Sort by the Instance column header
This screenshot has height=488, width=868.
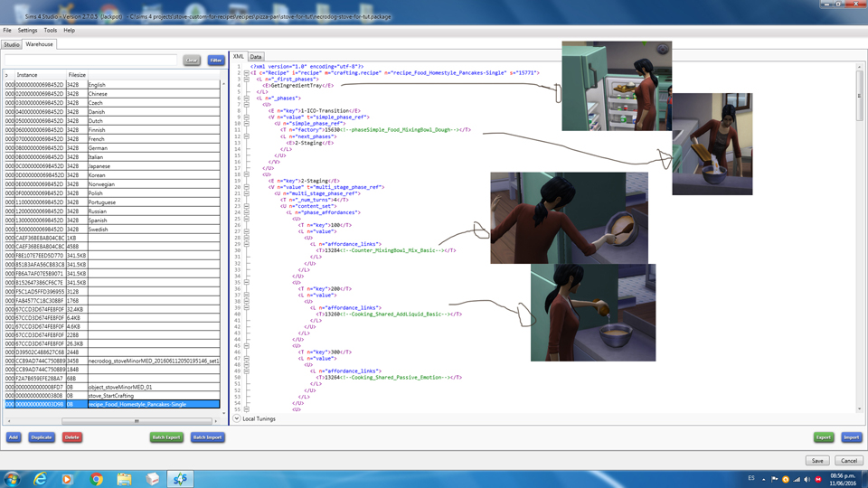coord(41,75)
